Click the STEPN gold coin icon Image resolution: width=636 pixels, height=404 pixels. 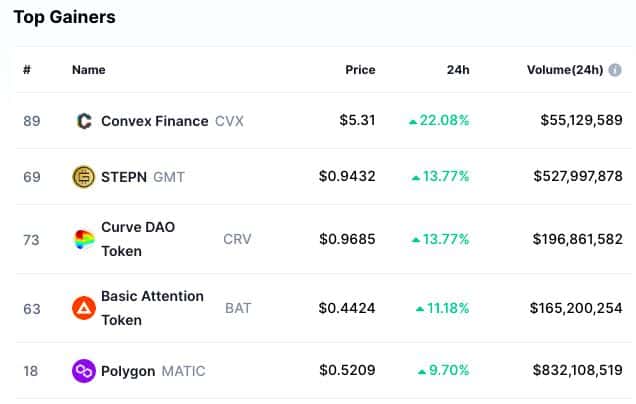click(84, 177)
